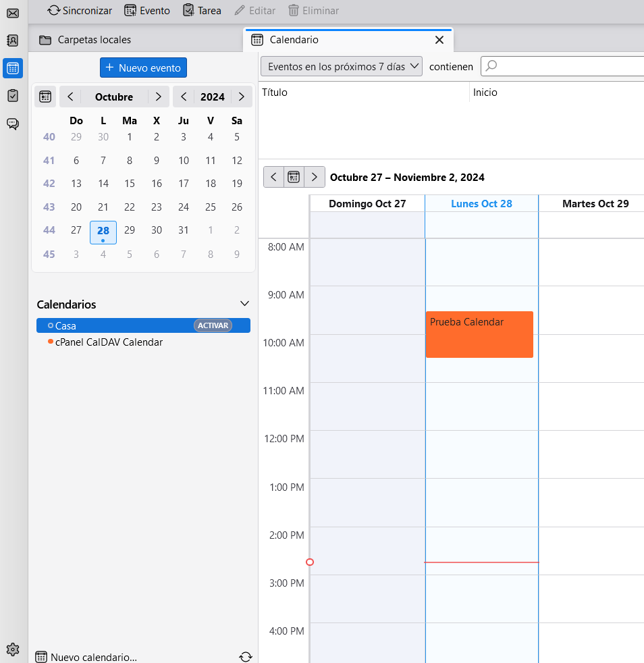The image size is (644, 663).
Task: Open the event filter dropdown
Action: 341,66
